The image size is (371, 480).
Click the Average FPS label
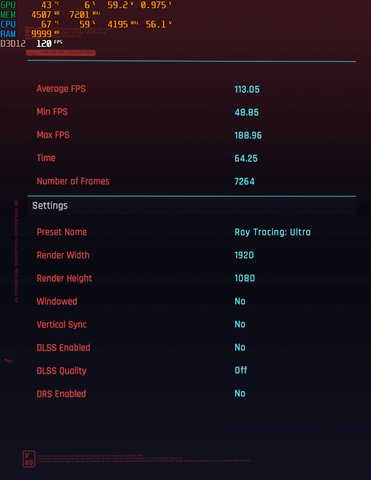pyautogui.click(x=61, y=89)
